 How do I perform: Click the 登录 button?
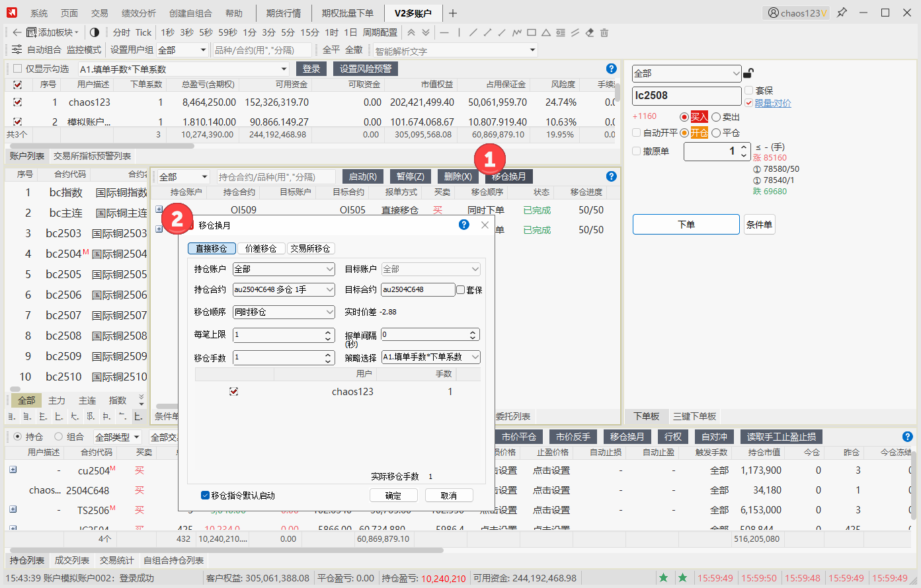311,69
